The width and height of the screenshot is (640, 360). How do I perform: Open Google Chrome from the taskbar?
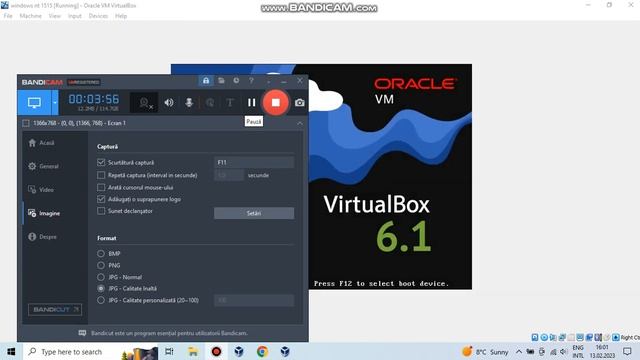click(262, 351)
